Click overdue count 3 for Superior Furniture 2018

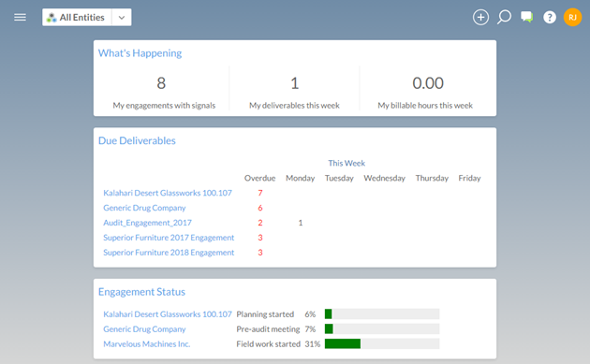click(260, 253)
